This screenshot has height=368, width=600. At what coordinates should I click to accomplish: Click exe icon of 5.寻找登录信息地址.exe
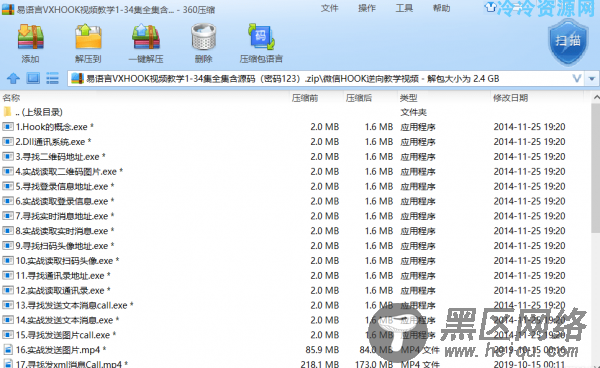click(8, 186)
